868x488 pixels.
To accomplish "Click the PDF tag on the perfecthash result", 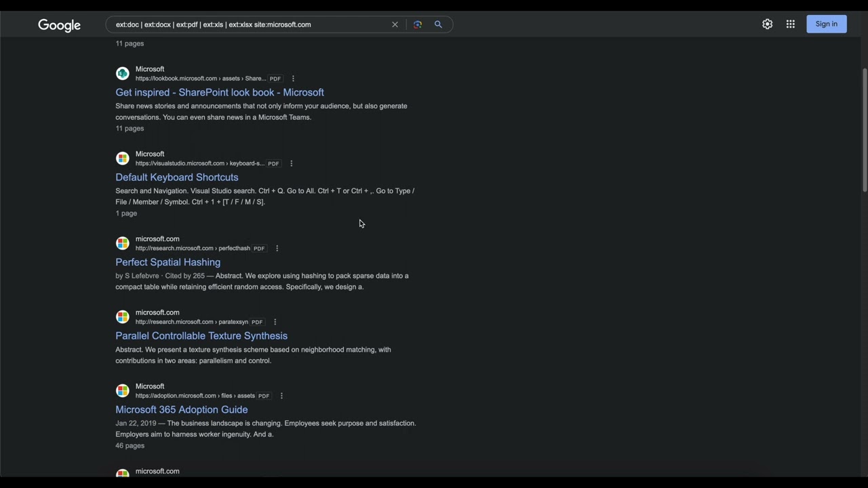I will point(259,248).
